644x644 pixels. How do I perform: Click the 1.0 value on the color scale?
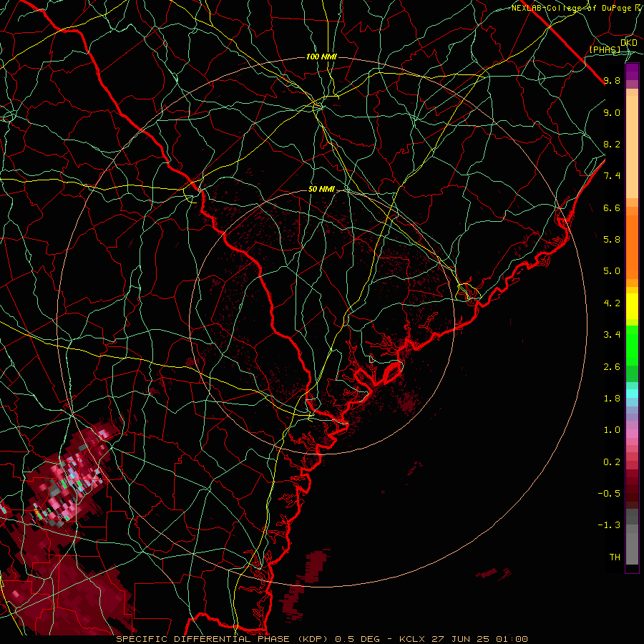click(x=612, y=430)
